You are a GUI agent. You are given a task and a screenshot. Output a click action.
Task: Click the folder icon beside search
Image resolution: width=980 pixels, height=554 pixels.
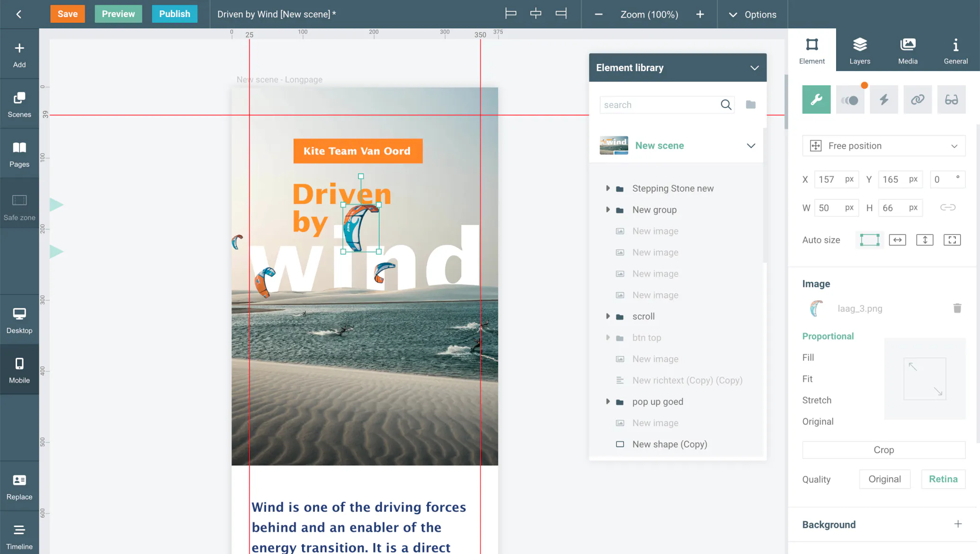pyautogui.click(x=750, y=105)
